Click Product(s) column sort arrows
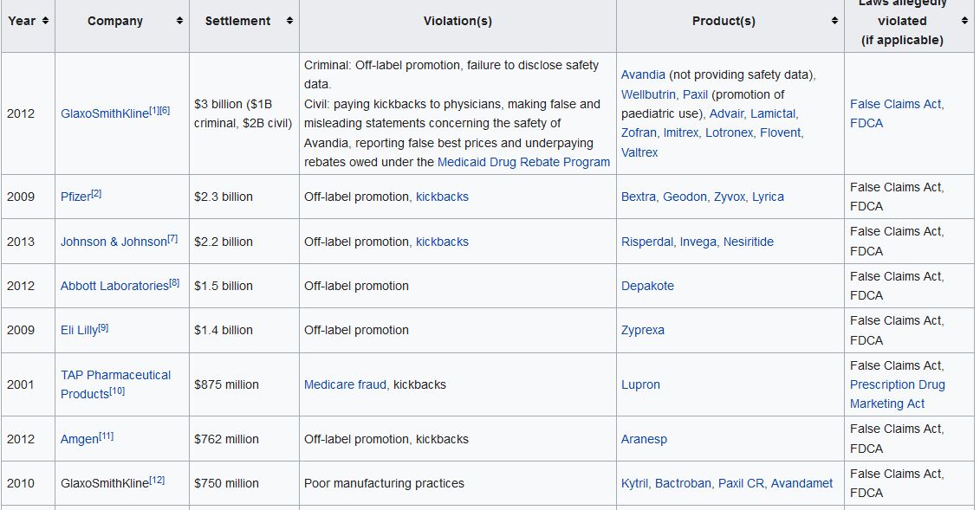The image size is (980, 510). 834,21
